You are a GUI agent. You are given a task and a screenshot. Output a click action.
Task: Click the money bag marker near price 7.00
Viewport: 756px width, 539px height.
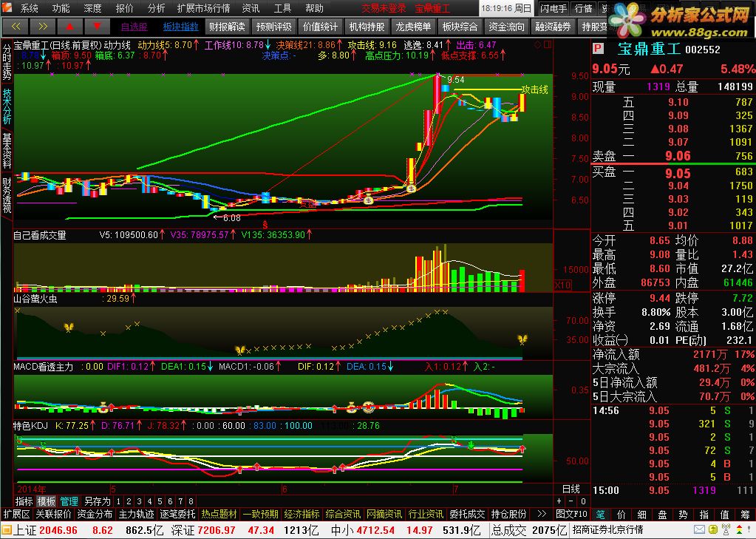(x=411, y=189)
